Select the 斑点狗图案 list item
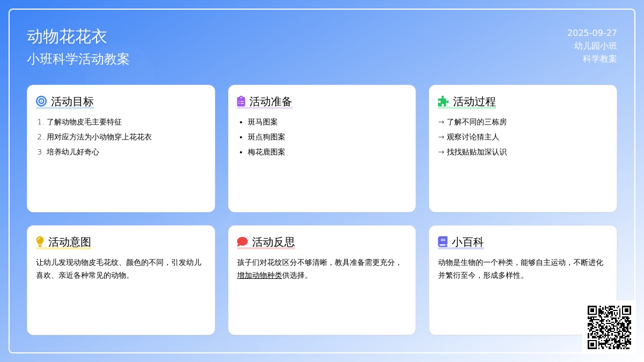Image resolution: width=644 pixels, height=362 pixels. 266,137
